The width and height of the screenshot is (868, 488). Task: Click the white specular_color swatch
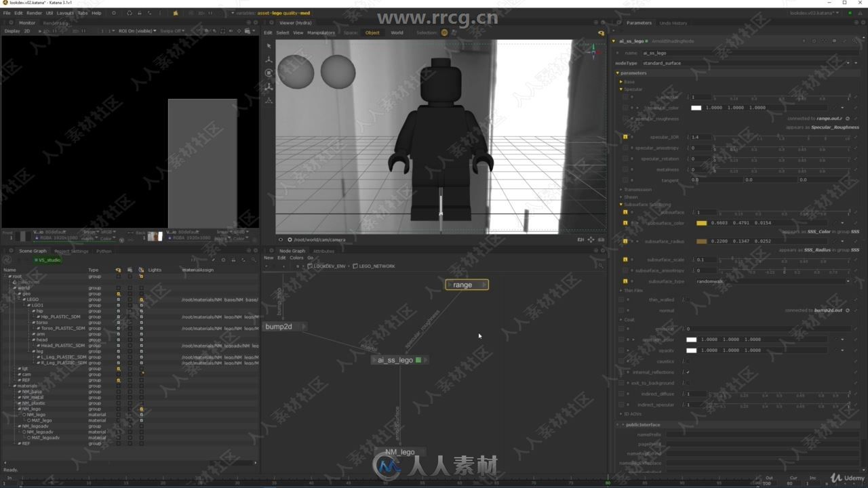tap(696, 108)
